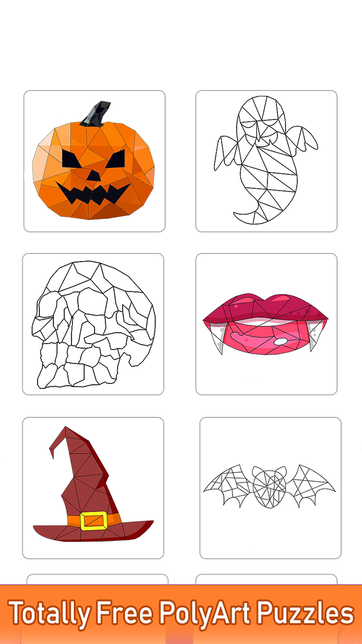Click the vampire's left fang
The image size is (362, 644).
click(x=216, y=339)
